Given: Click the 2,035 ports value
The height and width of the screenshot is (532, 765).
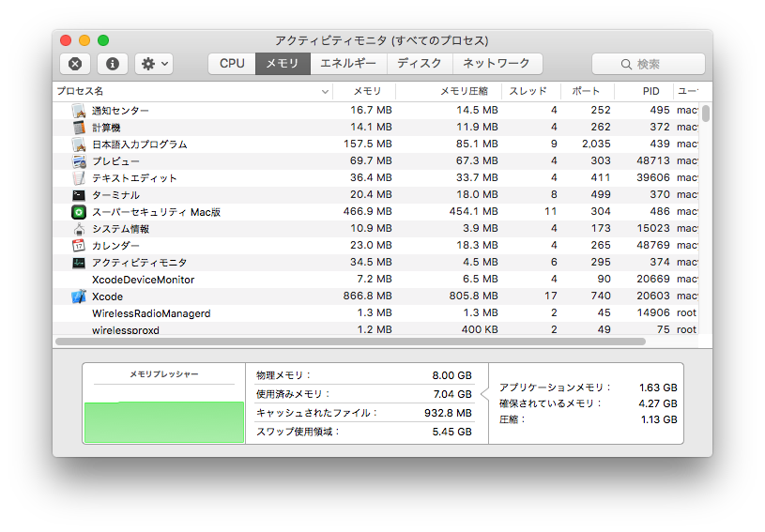Looking at the screenshot, I should (x=596, y=144).
